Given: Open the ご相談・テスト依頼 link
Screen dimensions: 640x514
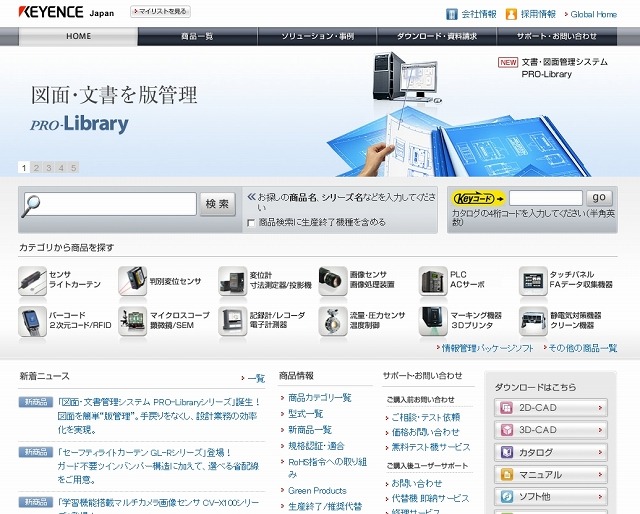Looking at the screenshot, I should tap(426, 417).
